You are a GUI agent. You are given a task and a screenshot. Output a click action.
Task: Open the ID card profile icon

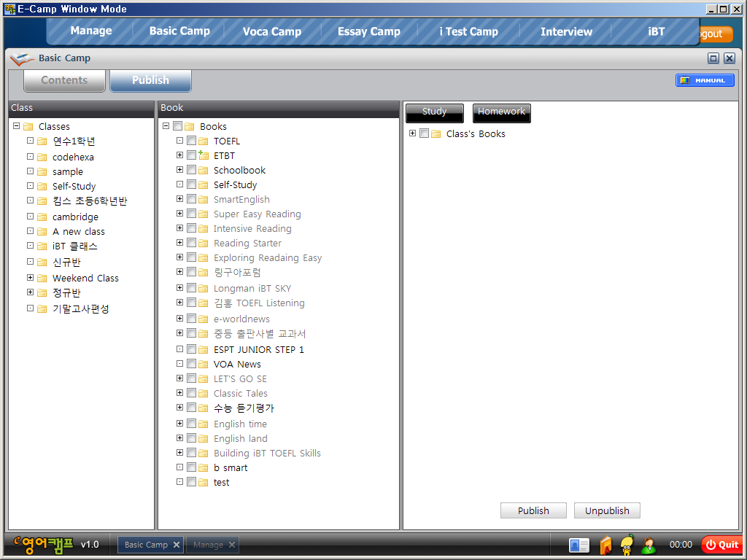[578, 545]
